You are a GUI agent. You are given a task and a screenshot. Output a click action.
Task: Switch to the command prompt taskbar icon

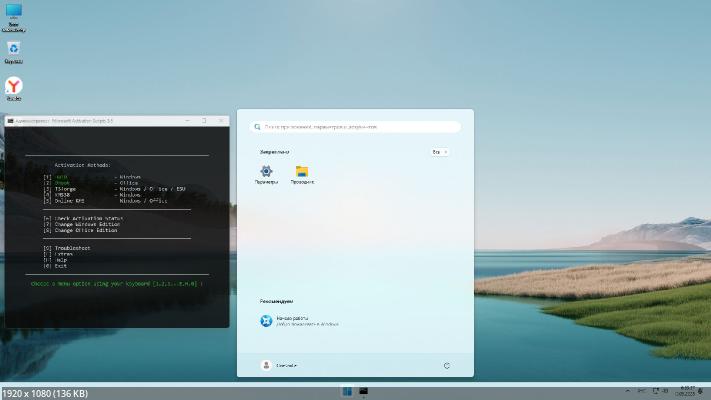click(x=364, y=391)
